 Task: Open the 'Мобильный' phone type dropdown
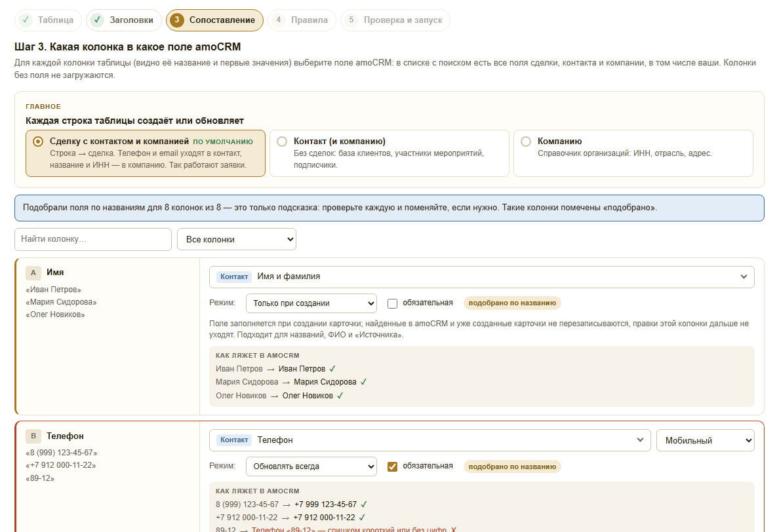coord(706,440)
